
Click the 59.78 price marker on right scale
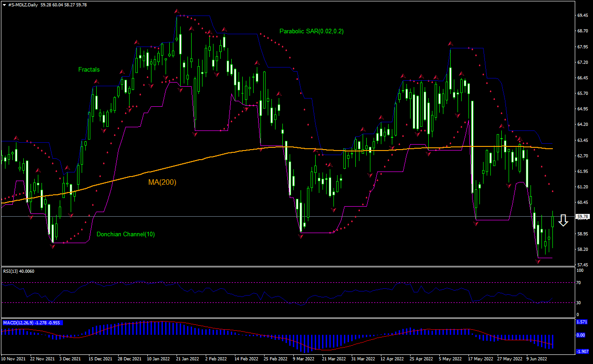tap(582, 216)
